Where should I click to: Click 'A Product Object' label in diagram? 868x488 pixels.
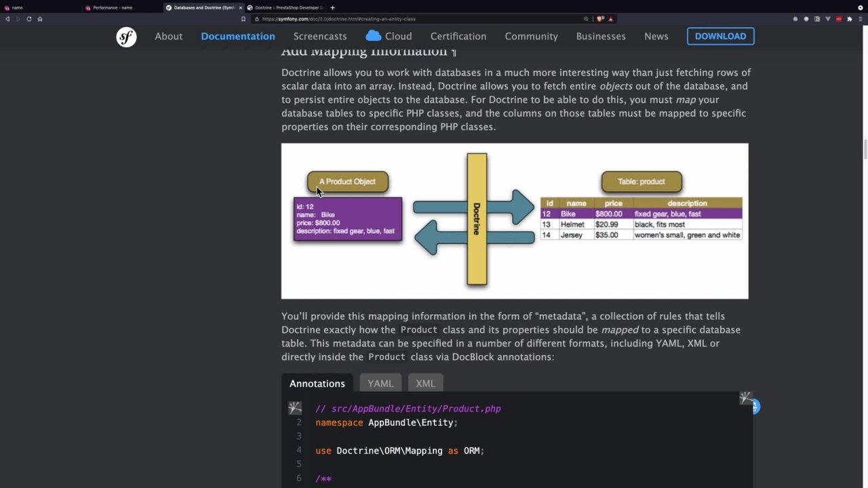pos(347,182)
